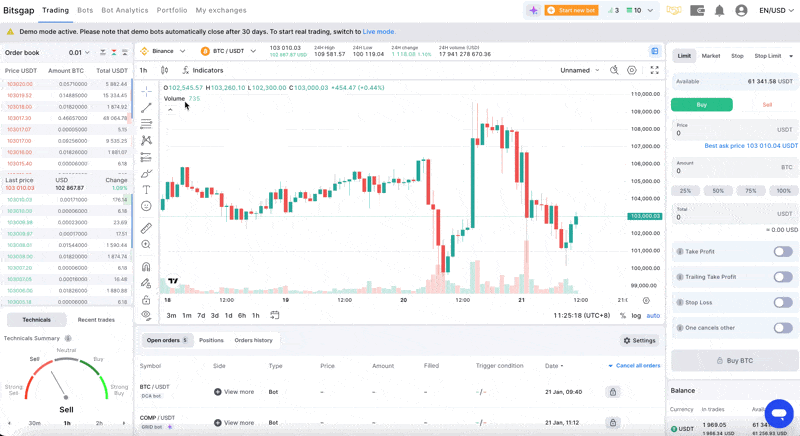
Task: Select the trend line drawing tool
Action: pyautogui.click(x=146, y=107)
